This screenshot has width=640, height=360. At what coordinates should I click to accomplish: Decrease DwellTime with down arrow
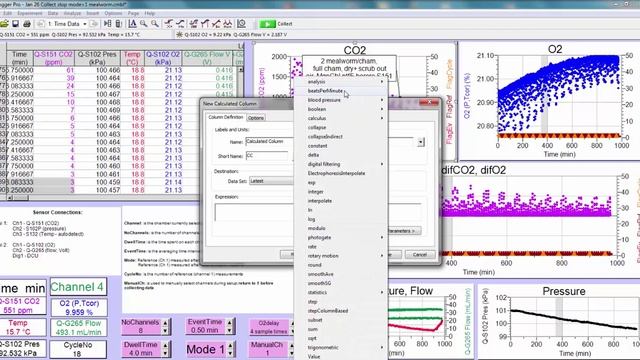[165, 353]
